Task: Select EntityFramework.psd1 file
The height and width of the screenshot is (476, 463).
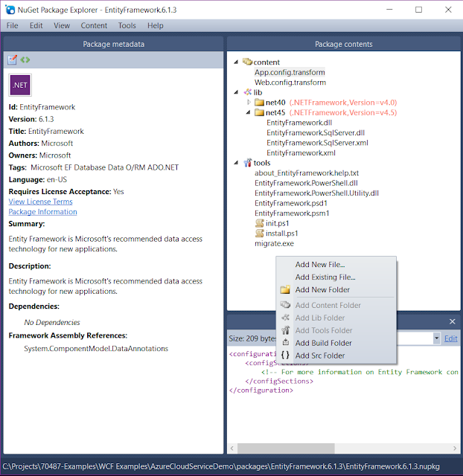Action: click(x=291, y=203)
